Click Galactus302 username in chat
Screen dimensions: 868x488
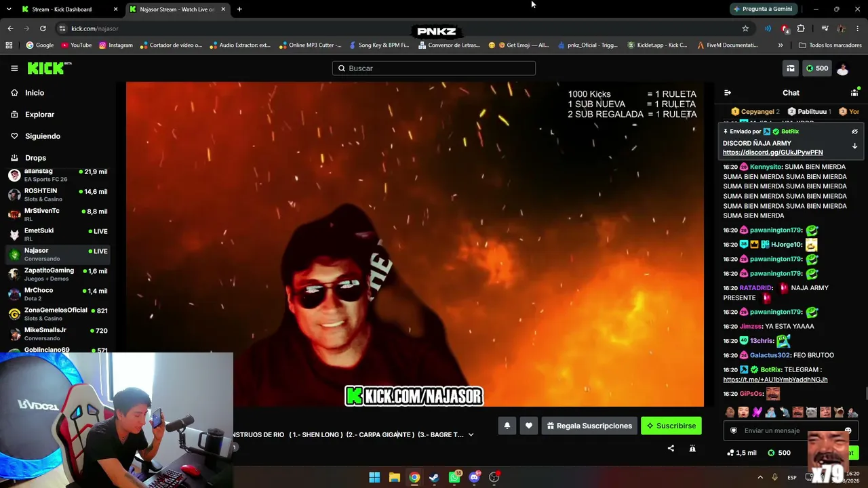pyautogui.click(x=770, y=355)
